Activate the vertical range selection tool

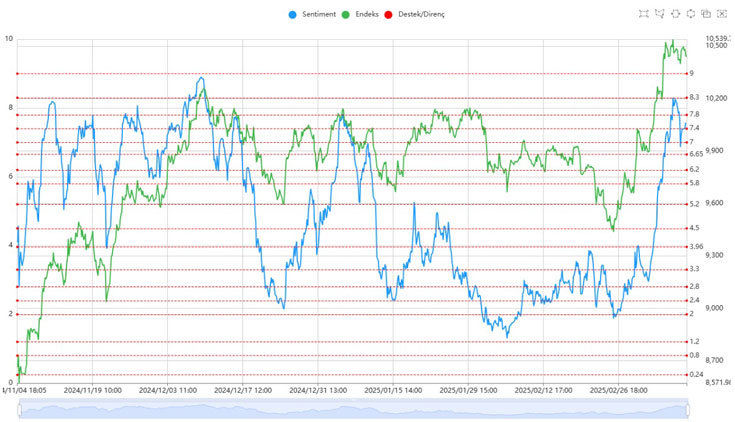[691, 14]
